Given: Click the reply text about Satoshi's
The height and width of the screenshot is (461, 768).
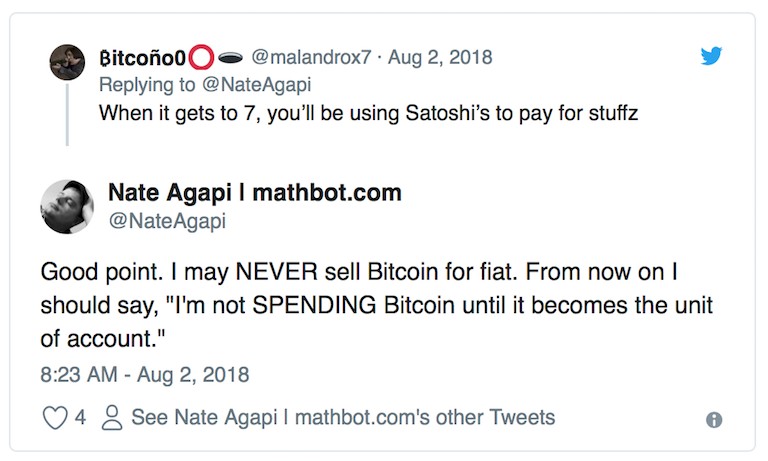Looking at the screenshot, I should tap(367, 113).
